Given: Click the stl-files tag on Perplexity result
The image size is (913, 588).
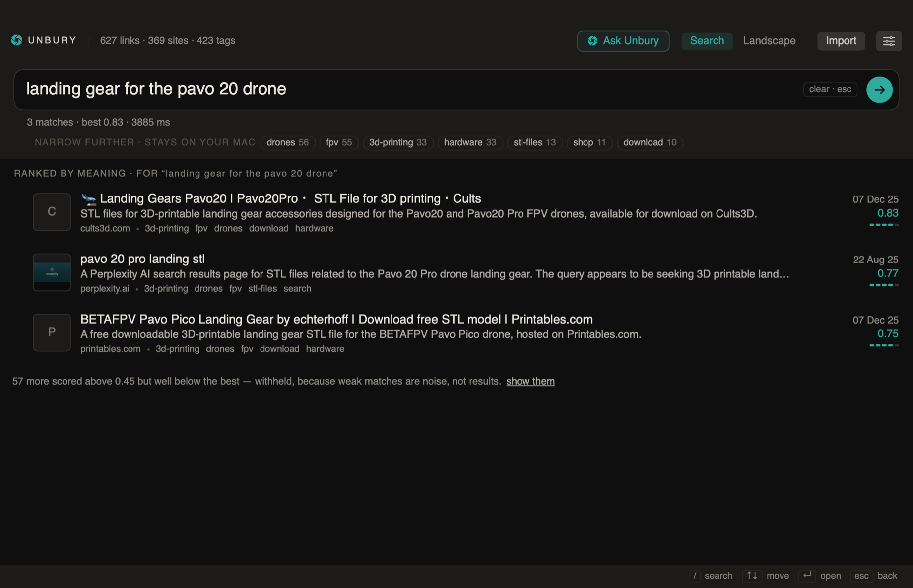Looking at the screenshot, I should tap(262, 289).
